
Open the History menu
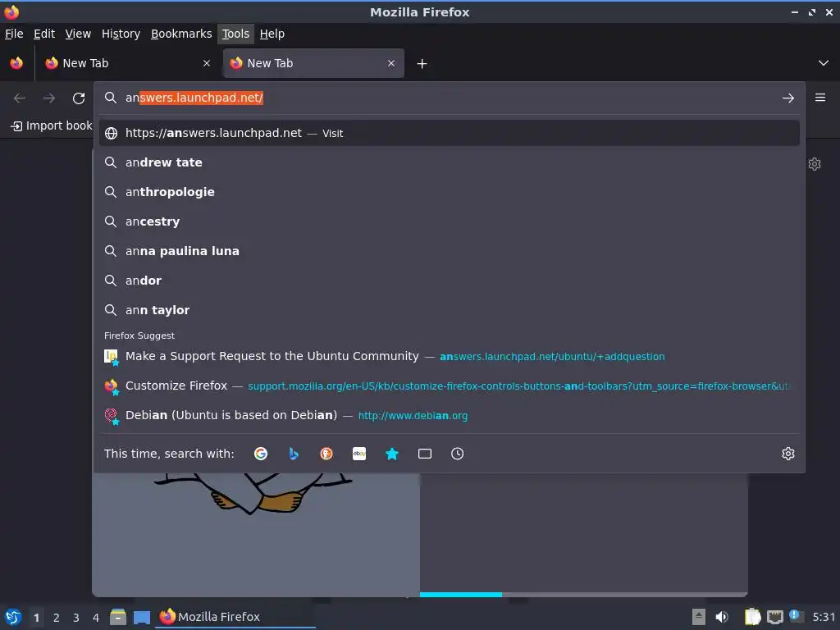click(121, 34)
